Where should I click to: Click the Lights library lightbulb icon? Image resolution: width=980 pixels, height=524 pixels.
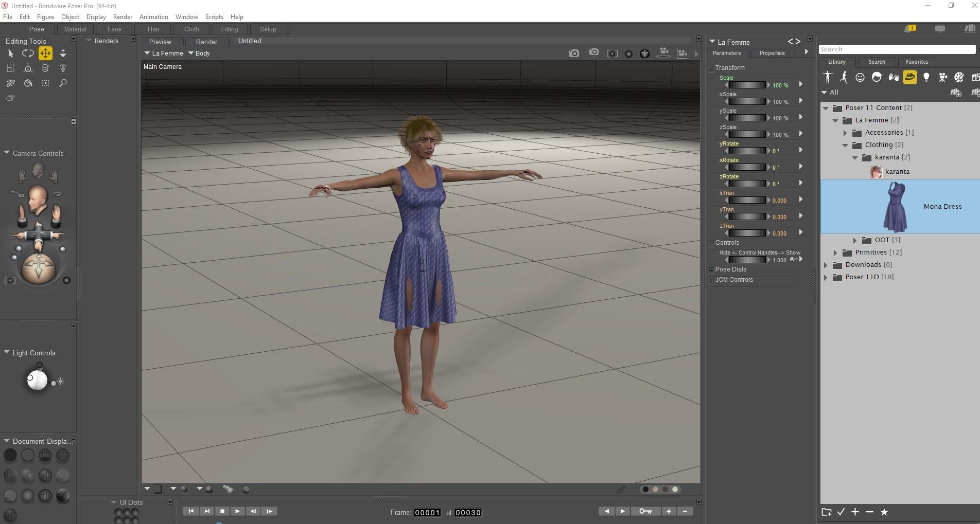[926, 77]
